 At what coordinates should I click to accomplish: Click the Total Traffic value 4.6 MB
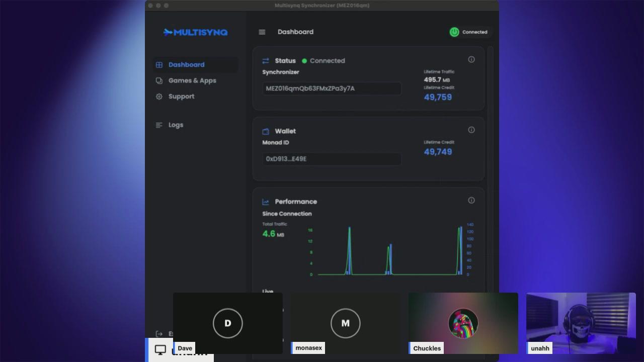pyautogui.click(x=273, y=234)
